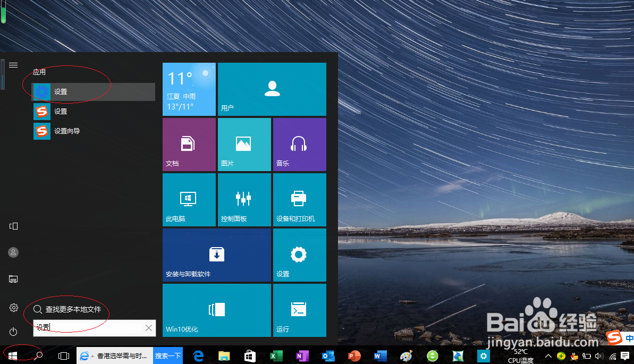Expand the hamburger menu in Start
The width and height of the screenshot is (634, 364).
point(13,65)
